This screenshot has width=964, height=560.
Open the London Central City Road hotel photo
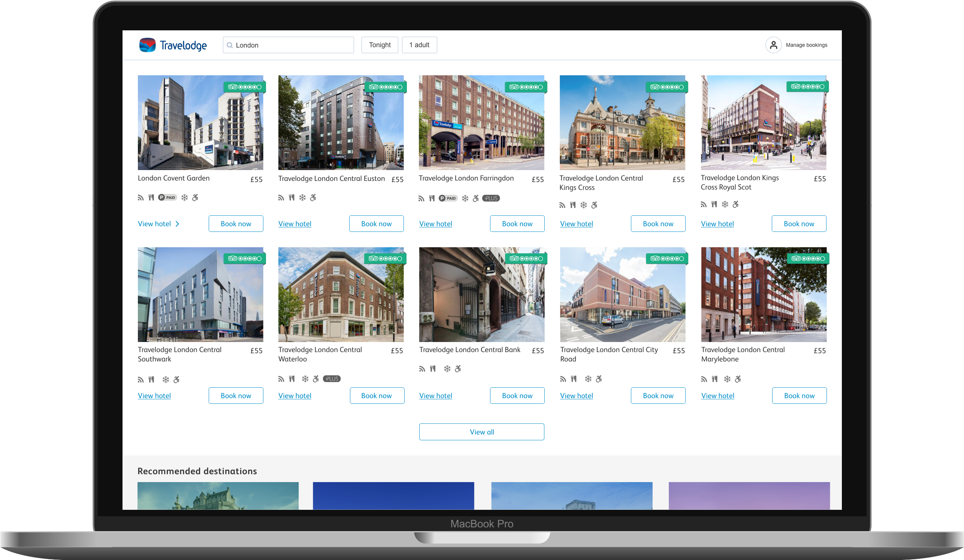pos(623,294)
